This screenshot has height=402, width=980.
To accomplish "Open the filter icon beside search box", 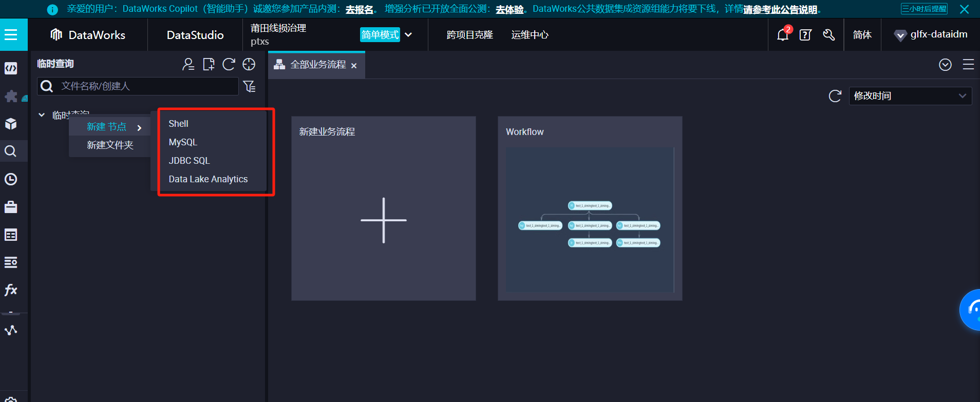I will point(250,86).
